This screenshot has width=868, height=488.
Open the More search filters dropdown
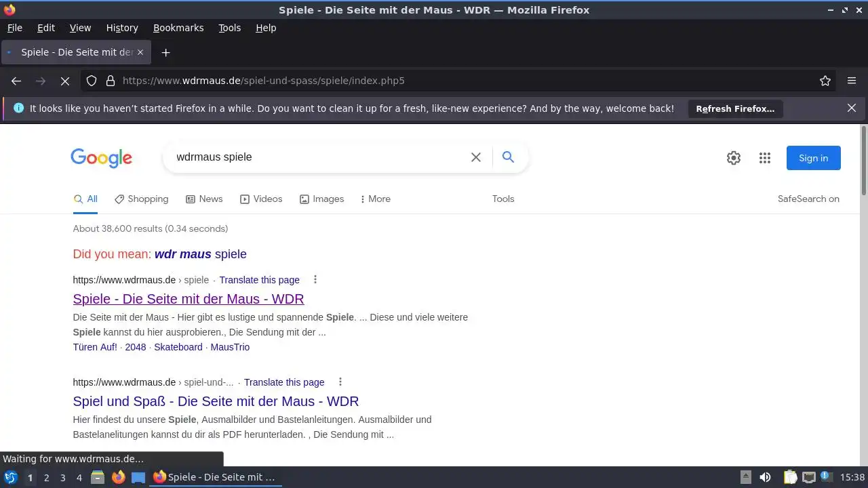[376, 199]
